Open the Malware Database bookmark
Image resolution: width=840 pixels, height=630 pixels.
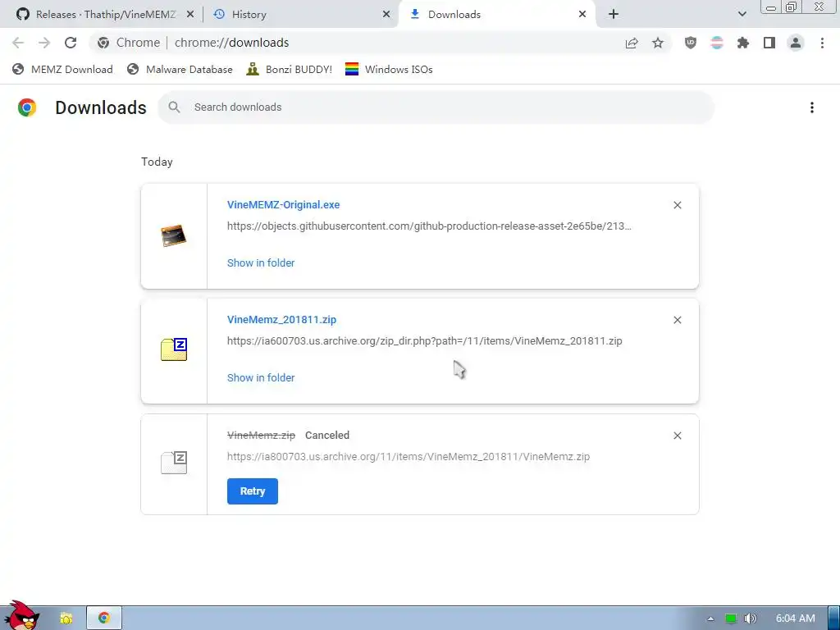click(x=180, y=69)
